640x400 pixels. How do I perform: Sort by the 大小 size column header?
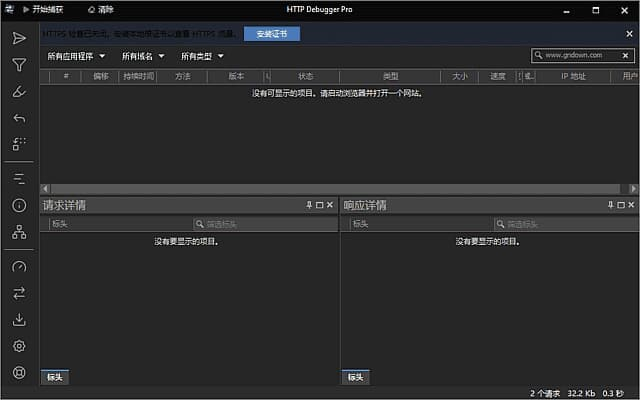tap(460, 76)
